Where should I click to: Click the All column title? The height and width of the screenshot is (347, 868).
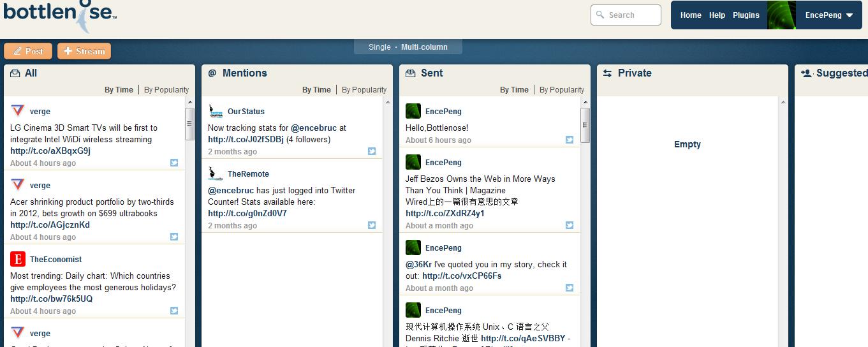click(31, 73)
